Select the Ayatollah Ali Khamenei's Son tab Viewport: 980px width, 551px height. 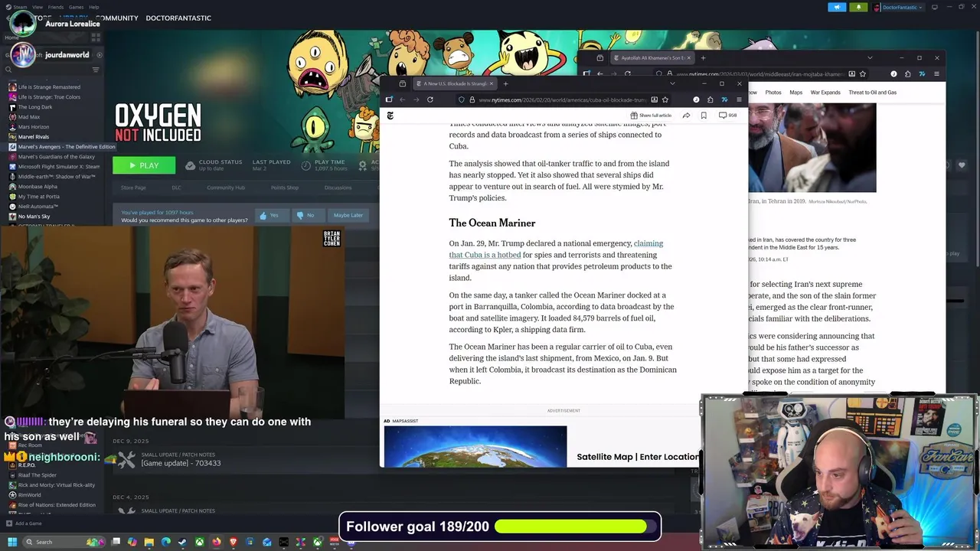652,57
